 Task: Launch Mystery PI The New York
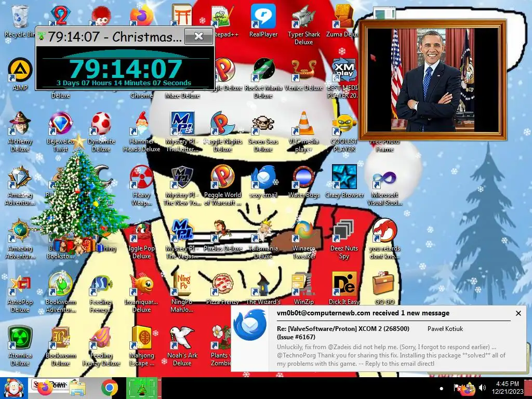pos(182,186)
